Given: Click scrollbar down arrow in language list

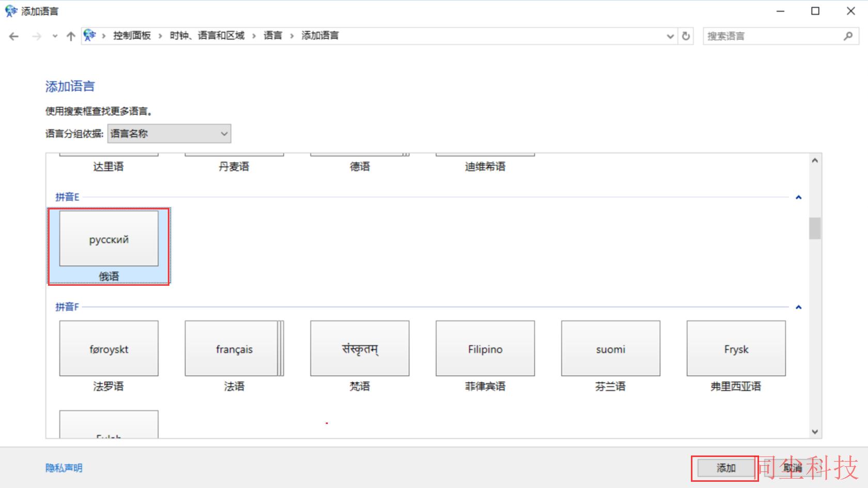Looking at the screenshot, I should point(815,432).
